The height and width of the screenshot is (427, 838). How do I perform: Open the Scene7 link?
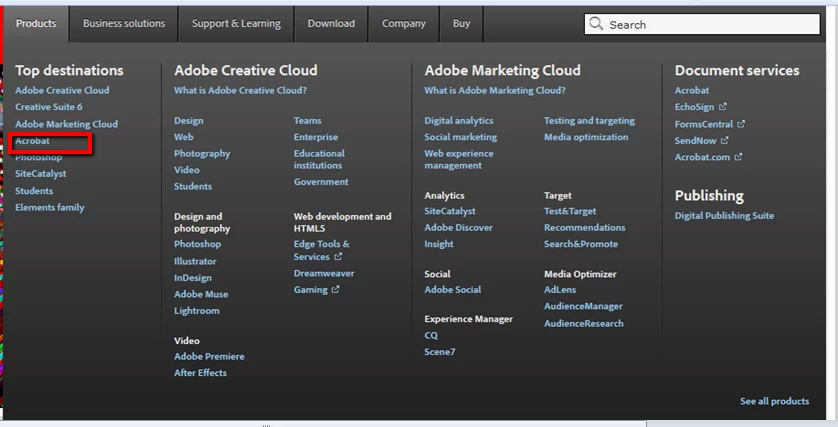pyautogui.click(x=440, y=352)
